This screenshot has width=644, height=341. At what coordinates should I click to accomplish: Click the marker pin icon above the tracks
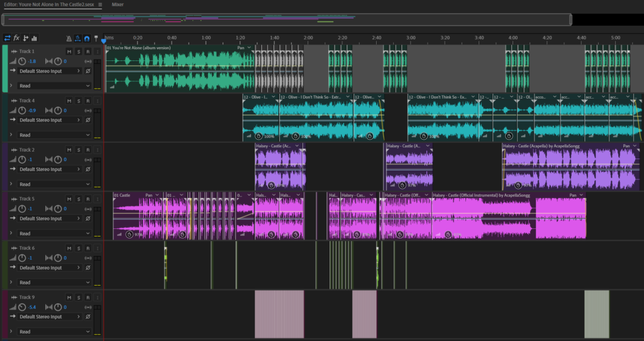coord(96,38)
